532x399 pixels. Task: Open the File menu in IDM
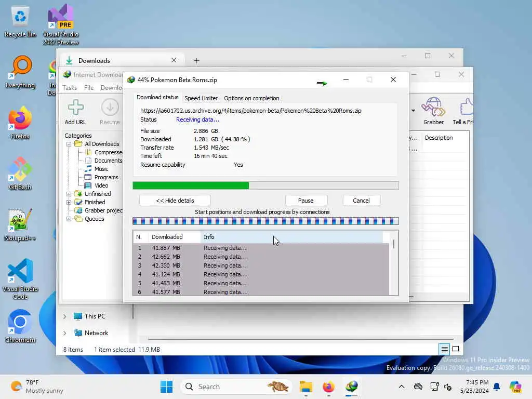[x=89, y=87]
